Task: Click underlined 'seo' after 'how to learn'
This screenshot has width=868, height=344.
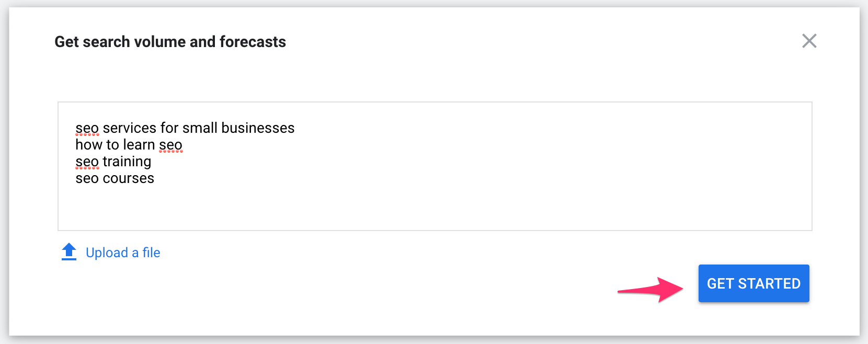Action: point(170,145)
